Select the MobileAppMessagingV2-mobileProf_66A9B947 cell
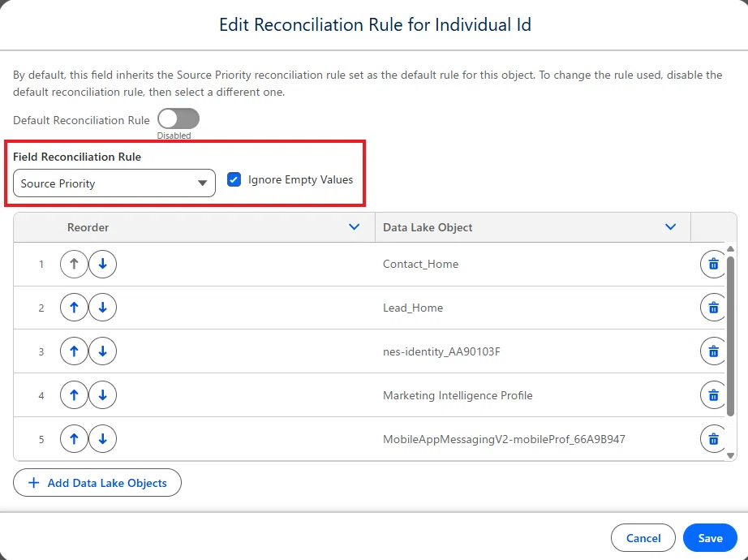The width and height of the screenshot is (748, 560). point(504,439)
